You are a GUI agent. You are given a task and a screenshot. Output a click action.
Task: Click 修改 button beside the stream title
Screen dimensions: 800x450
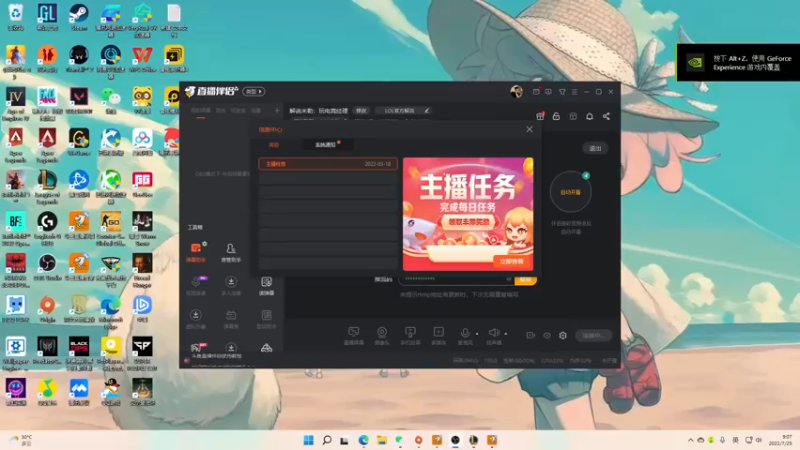tap(361, 111)
